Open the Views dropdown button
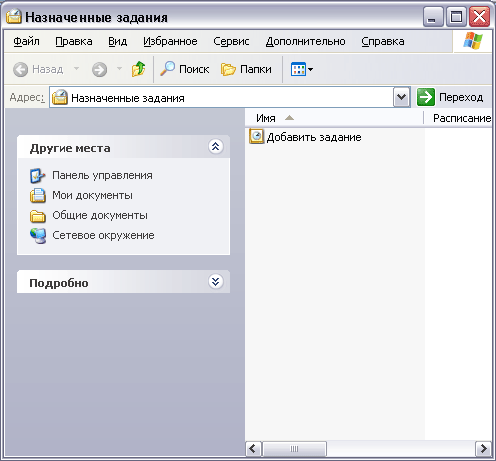Viewport: 496px width, 461px height. coord(302,69)
